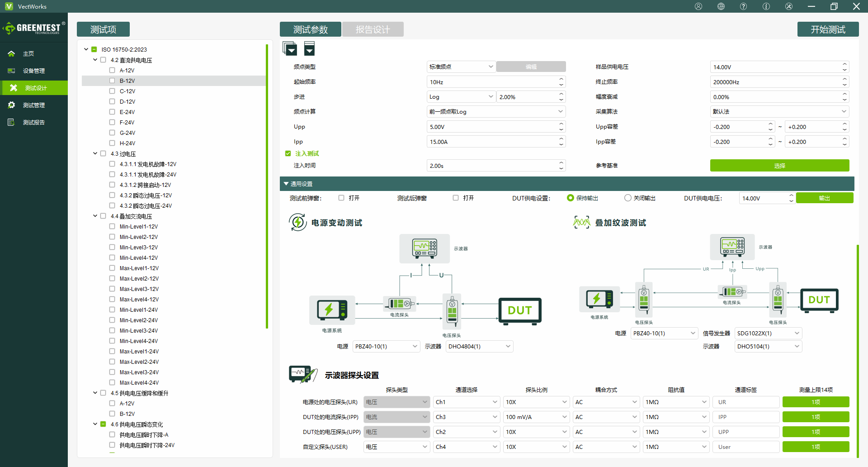Click the stacked pages dropdown icon

(x=290, y=48)
